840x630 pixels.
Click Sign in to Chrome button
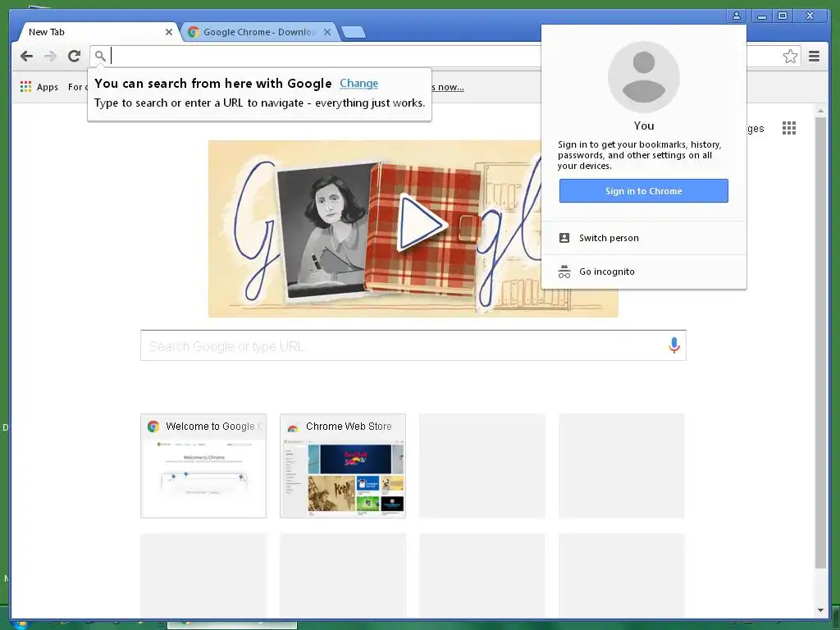pos(643,190)
